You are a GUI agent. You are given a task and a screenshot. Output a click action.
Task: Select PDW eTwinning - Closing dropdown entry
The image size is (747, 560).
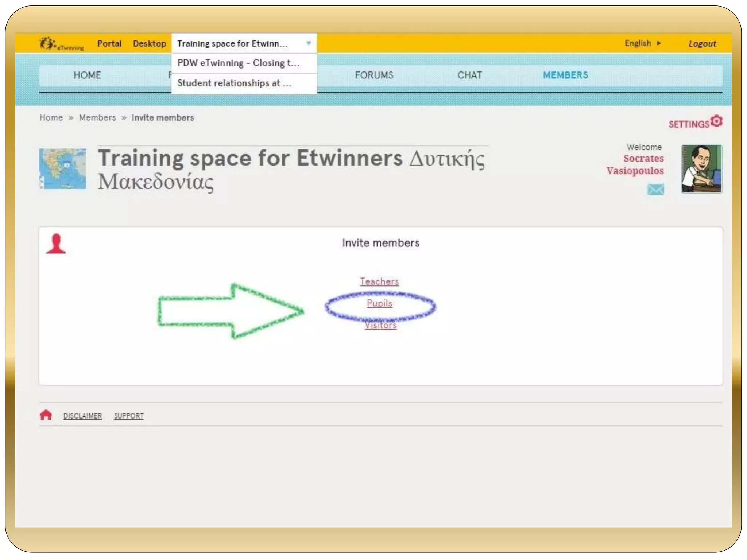click(x=238, y=63)
